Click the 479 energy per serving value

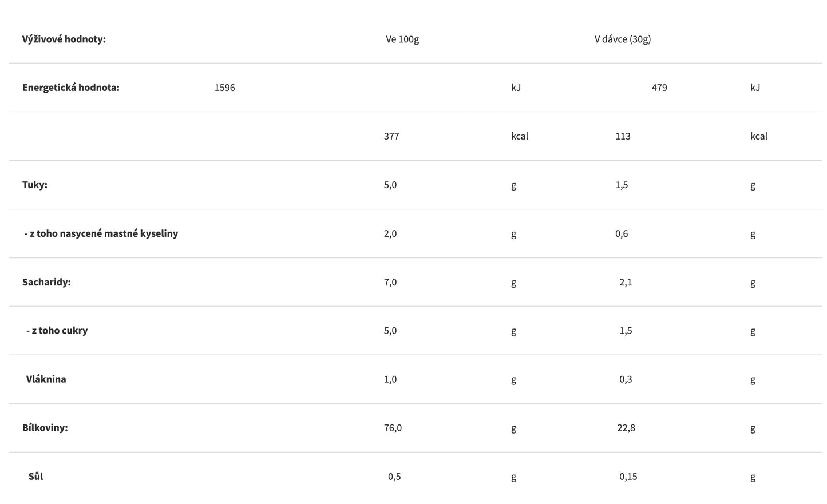(659, 88)
